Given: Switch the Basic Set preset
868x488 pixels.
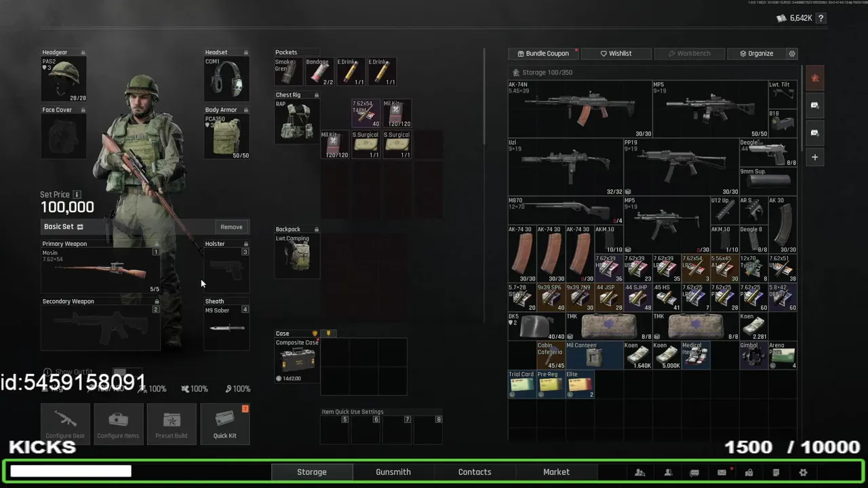Looking at the screenshot, I should (x=80, y=227).
